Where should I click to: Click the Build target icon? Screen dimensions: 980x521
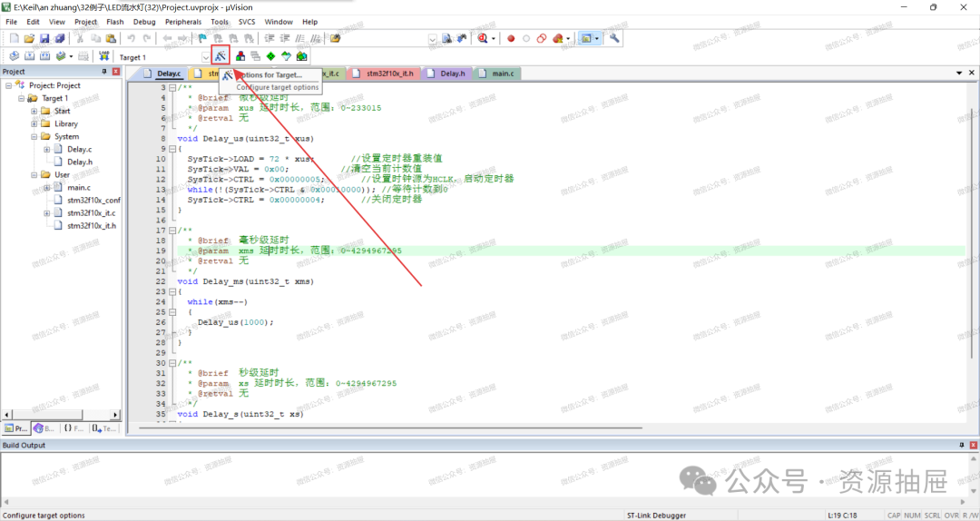point(29,56)
